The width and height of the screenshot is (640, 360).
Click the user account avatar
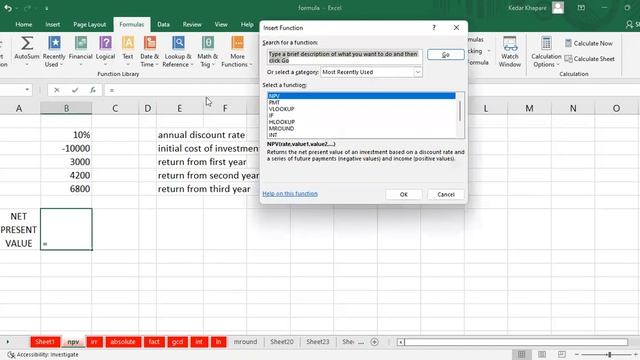(558, 7)
